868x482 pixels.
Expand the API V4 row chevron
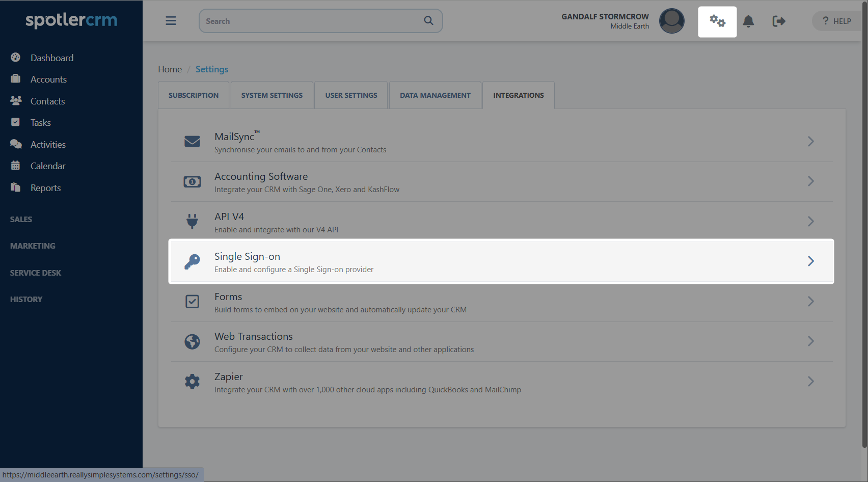coord(811,221)
